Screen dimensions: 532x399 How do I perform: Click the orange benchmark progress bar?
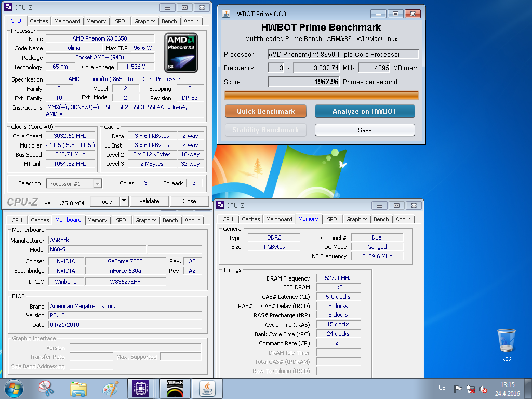click(321, 96)
